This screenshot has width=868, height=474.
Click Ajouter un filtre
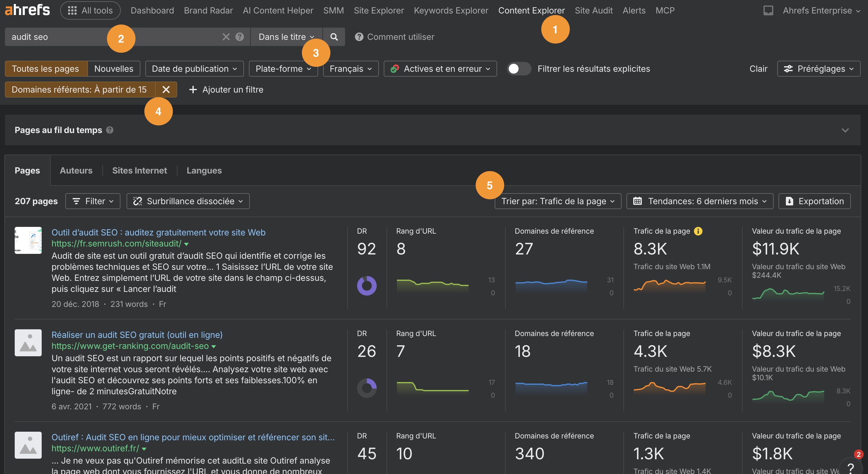click(x=226, y=89)
